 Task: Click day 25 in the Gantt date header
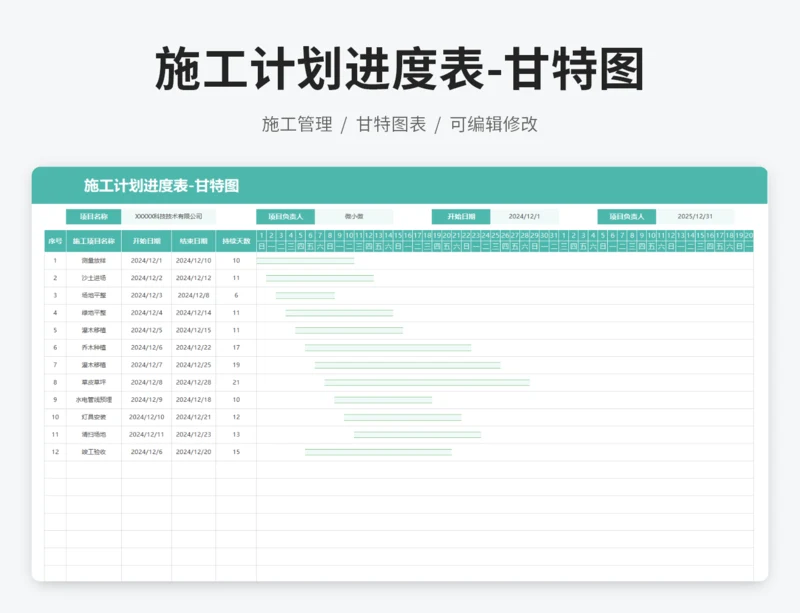tap(495, 235)
